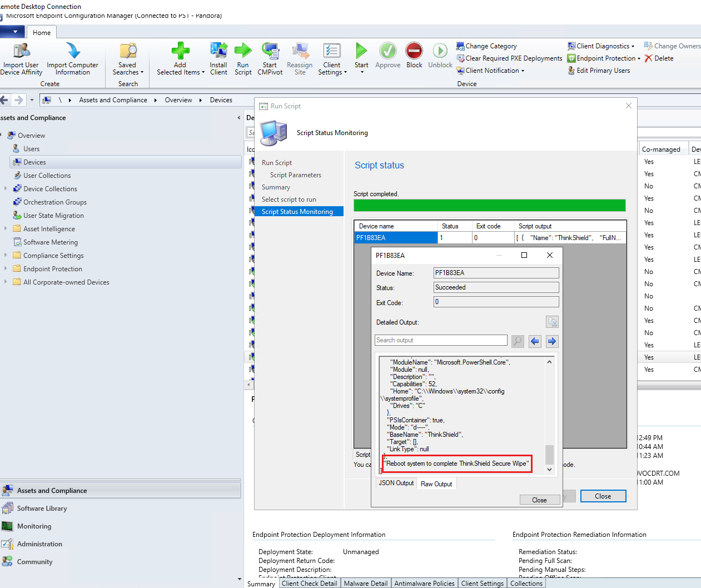Click Close in PF1B83EA dialog

(539, 500)
